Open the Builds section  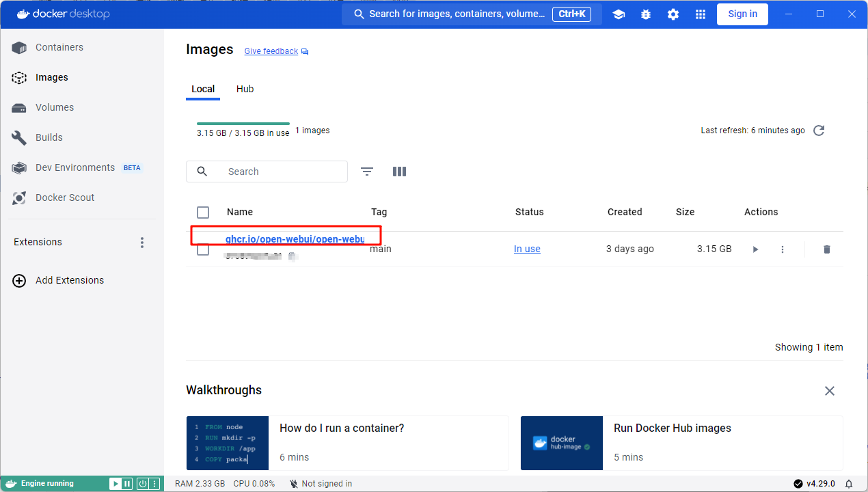49,137
